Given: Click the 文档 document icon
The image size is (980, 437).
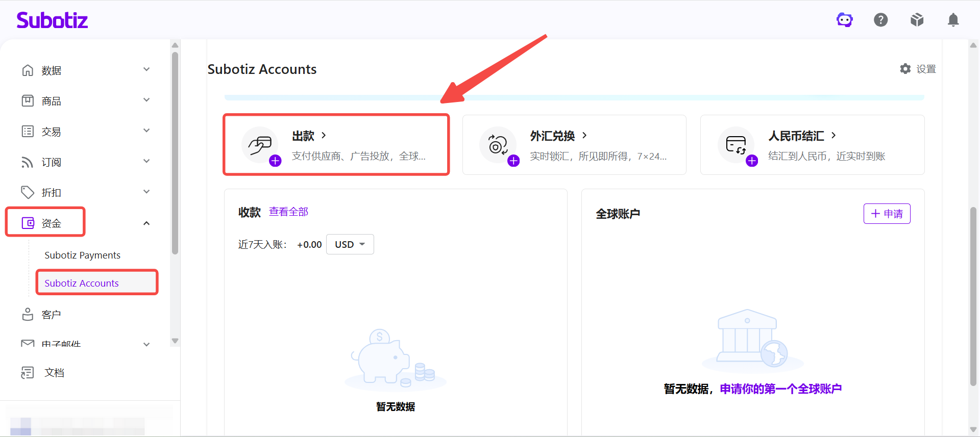Looking at the screenshot, I should 28,373.
